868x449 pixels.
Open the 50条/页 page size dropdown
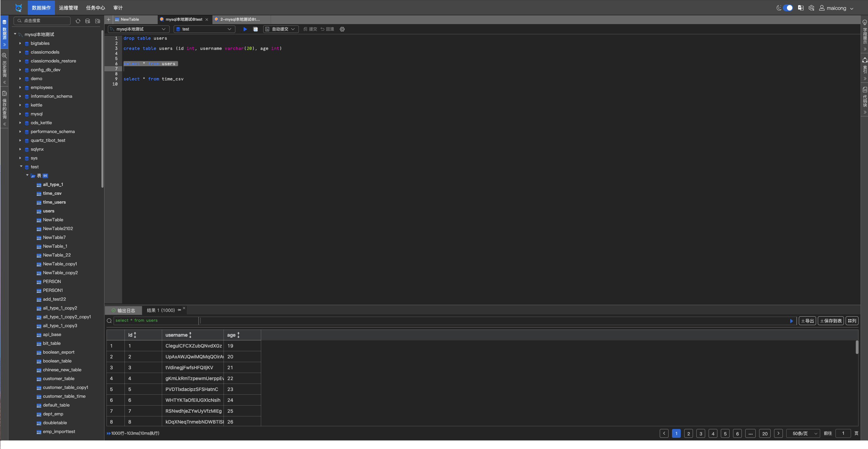tap(804, 433)
